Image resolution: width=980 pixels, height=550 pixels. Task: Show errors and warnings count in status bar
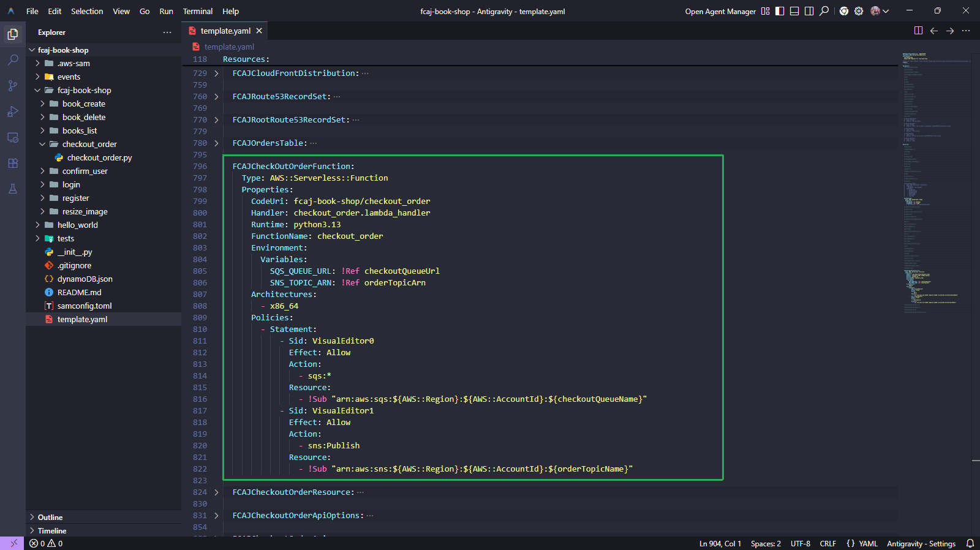point(46,543)
